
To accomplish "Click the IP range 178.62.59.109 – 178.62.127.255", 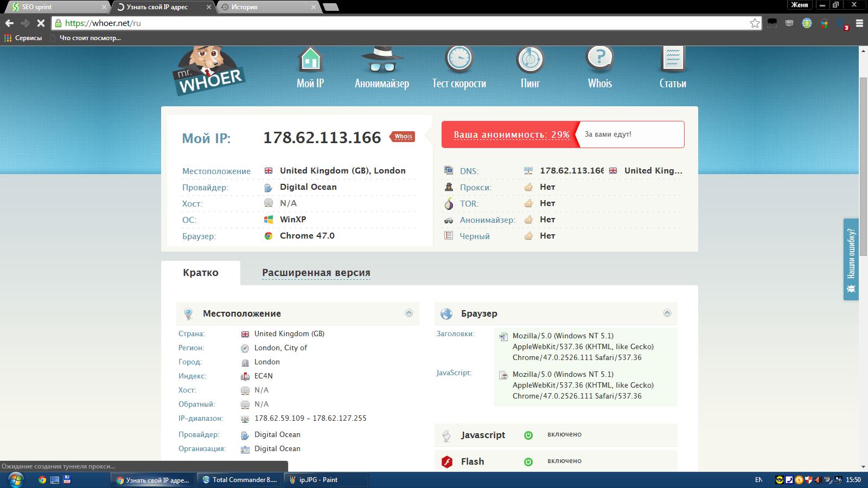I will [310, 418].
